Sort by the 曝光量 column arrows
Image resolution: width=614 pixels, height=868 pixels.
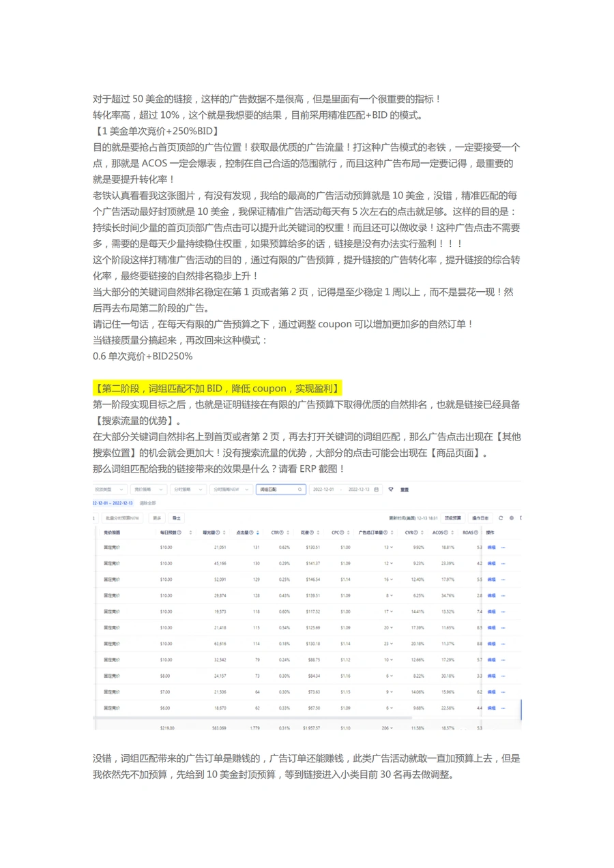pos(224,533)
